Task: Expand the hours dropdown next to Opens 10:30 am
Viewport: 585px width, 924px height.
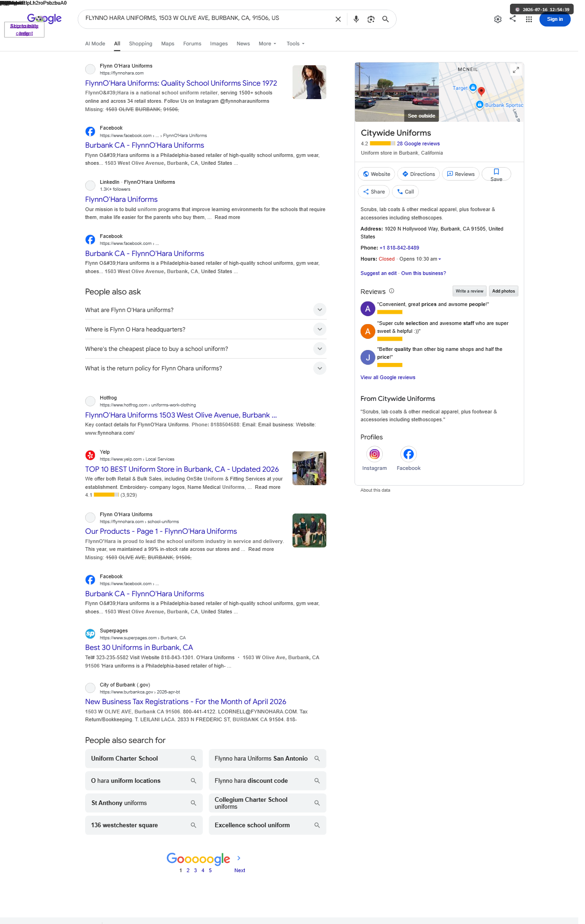Action: coord(440,259)
